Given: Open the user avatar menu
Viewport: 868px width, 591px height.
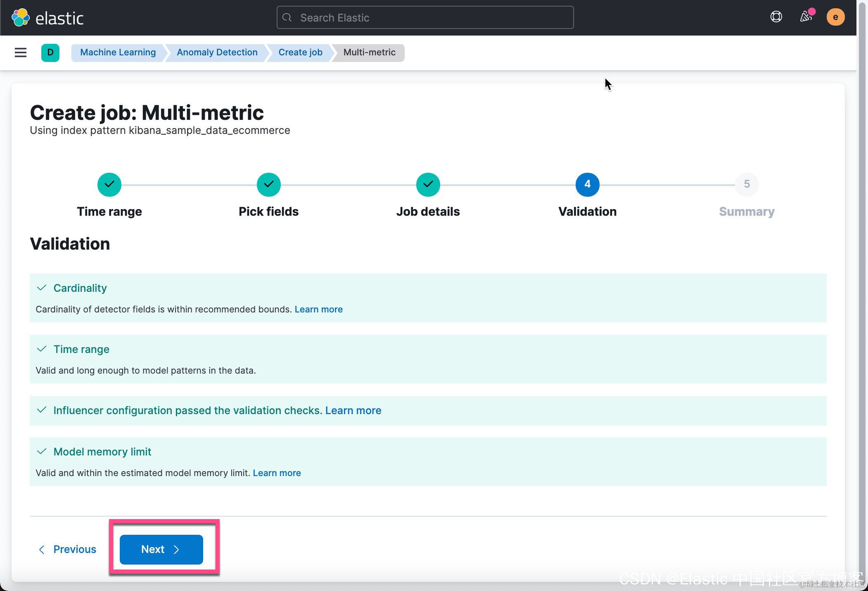Looking at the screenshot, I should 835,17.
